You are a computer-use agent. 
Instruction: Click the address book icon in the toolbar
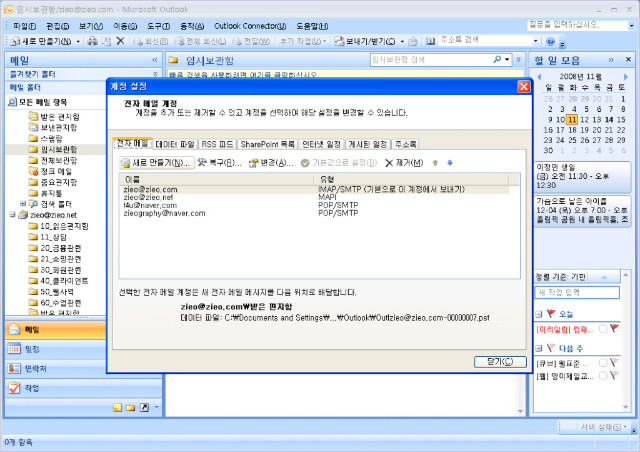coord(430,41)
